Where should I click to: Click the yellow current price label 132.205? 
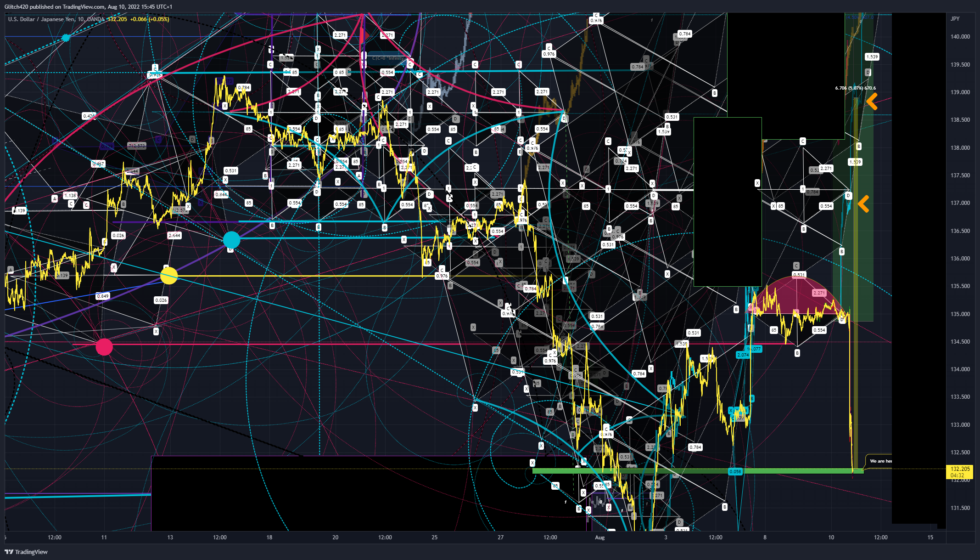pos(960,472)
